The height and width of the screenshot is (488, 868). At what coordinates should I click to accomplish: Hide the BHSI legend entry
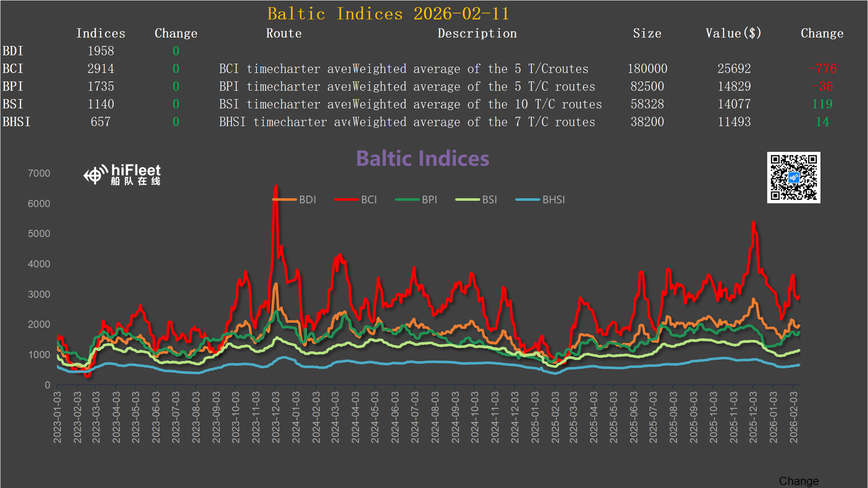(553, 200)
